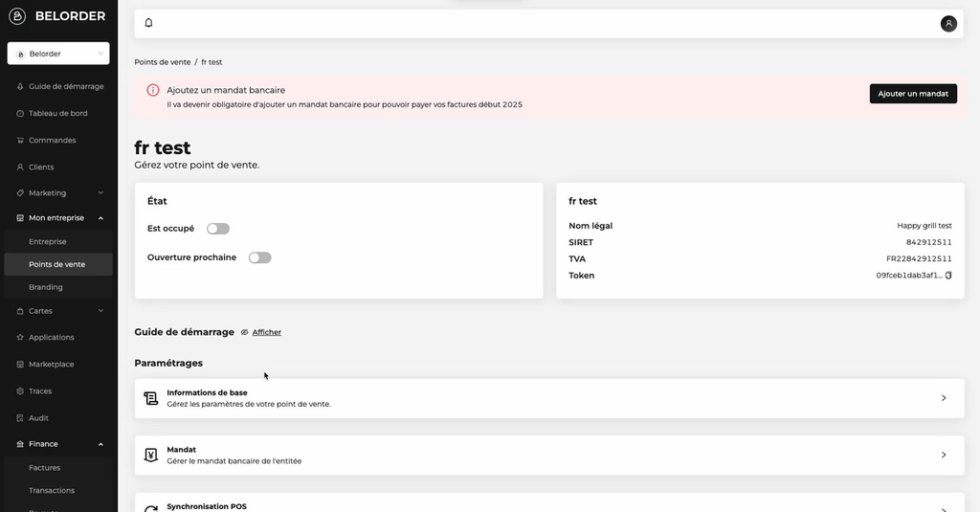Image resolution: width=980 pixels, height=512 pixels.
Task: Click the Applications star icon
Action: pos(20,338)
